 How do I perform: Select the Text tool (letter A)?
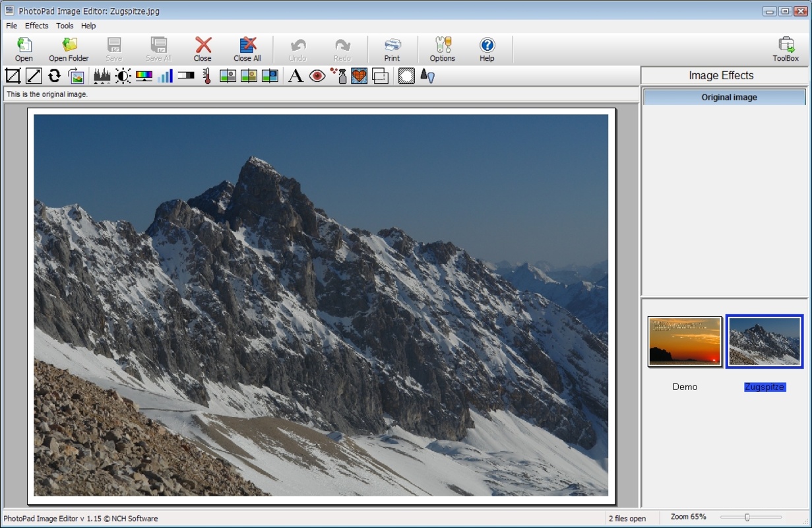pos(296,76)
